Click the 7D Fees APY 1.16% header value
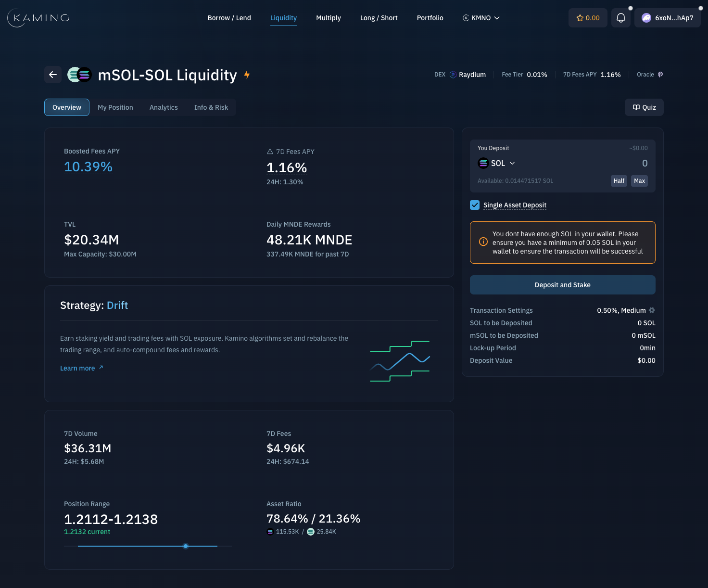This screenshot has width=708, height=588. coord(610,75)
